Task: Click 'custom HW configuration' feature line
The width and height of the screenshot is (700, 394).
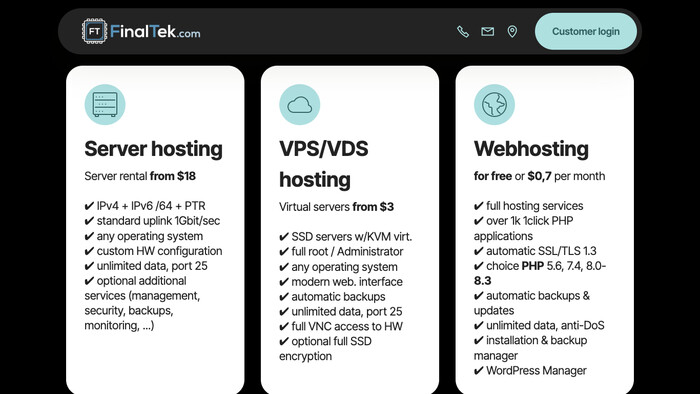Action: coord(153,251)
